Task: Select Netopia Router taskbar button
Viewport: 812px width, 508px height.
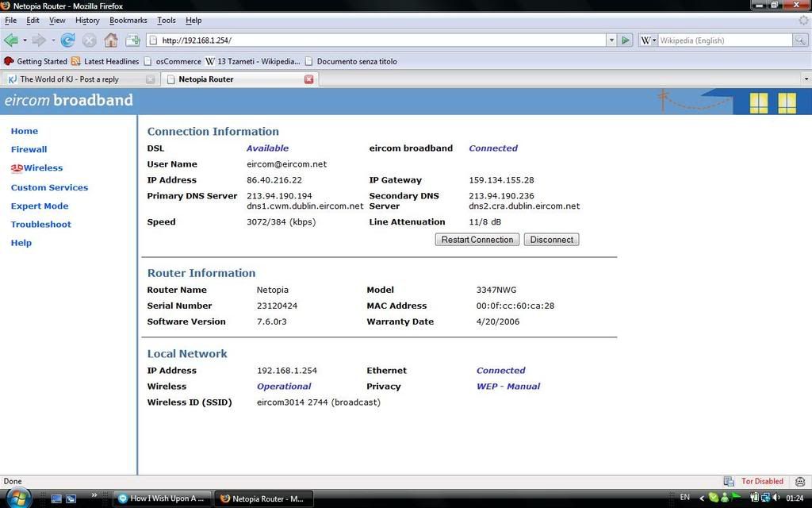Action: click(263, 498)
